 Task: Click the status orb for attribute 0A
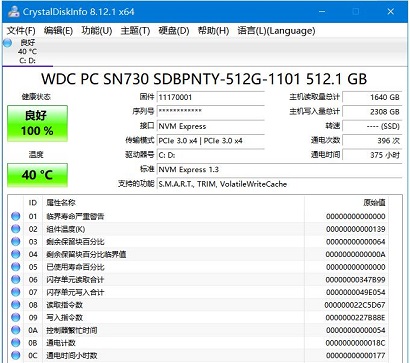(x=16, y=330)
